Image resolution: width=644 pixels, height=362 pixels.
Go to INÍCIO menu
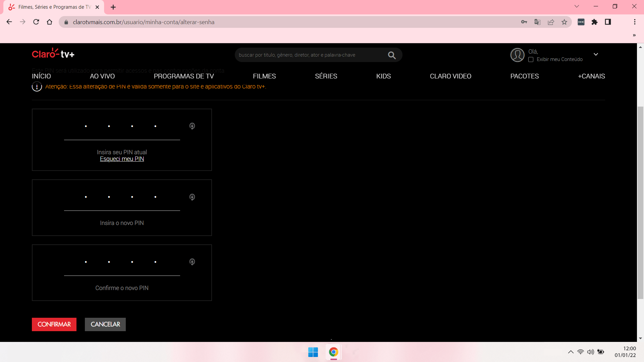(41, 76)
